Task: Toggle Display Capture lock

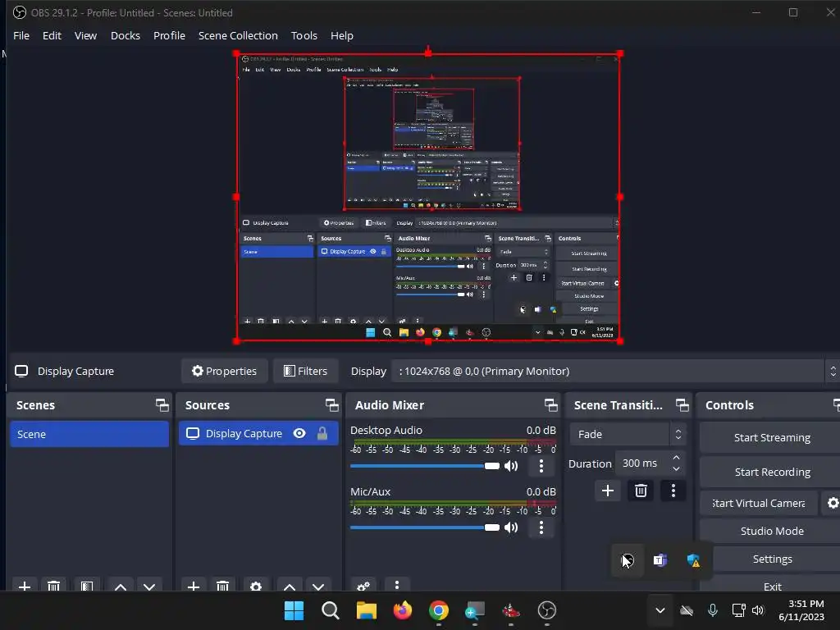Action: pos(322,433)
